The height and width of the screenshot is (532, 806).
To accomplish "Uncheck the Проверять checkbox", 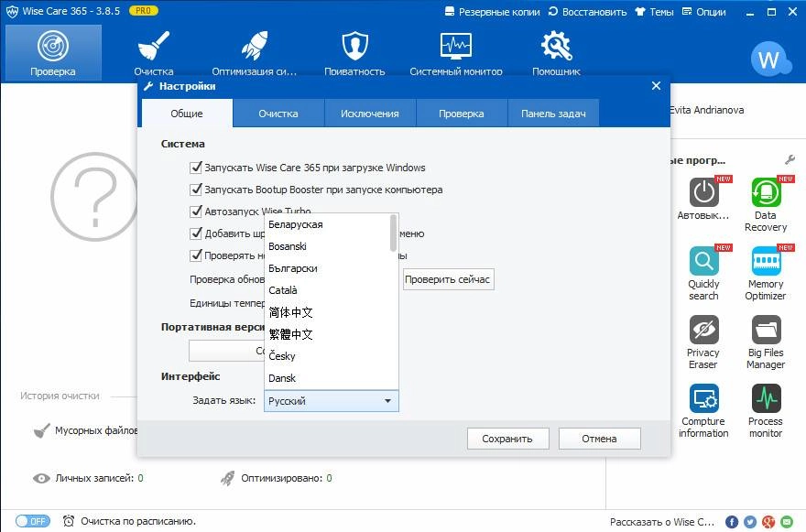I will click(x=196, y=255).
